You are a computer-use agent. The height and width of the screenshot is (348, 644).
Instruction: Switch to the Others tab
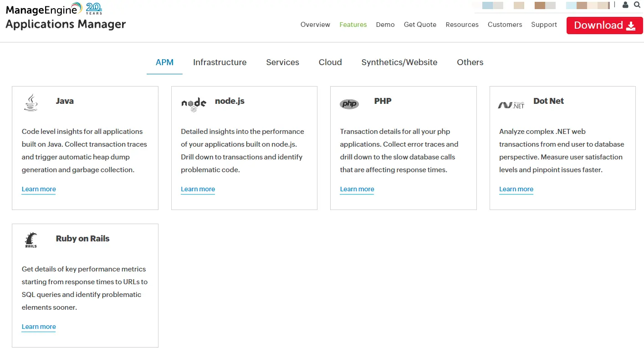tap(470, 62)
